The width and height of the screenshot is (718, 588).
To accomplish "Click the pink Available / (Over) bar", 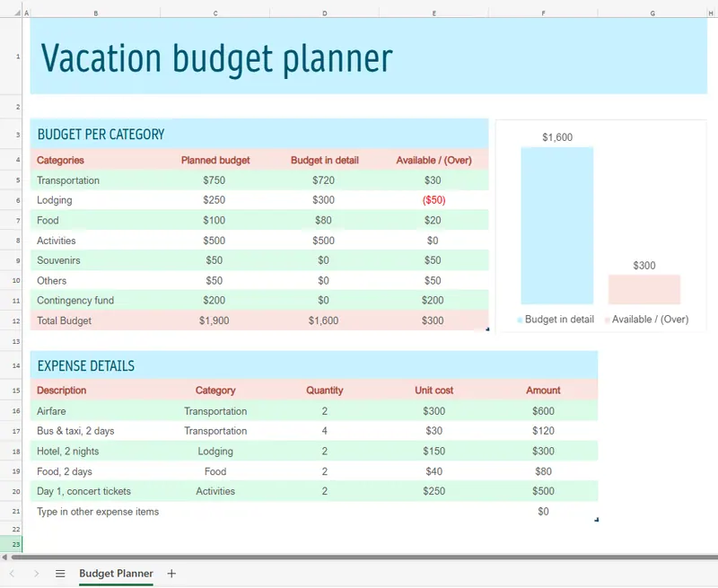I will pos(644,290).
